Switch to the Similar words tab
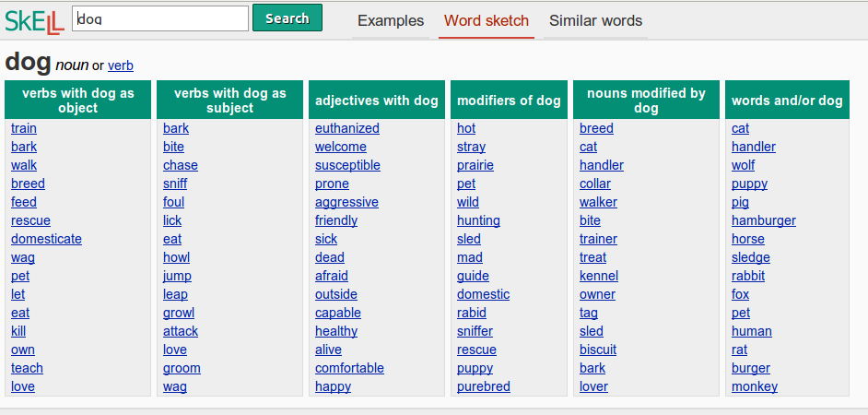868x415 pixels. (x=595, y=21)
